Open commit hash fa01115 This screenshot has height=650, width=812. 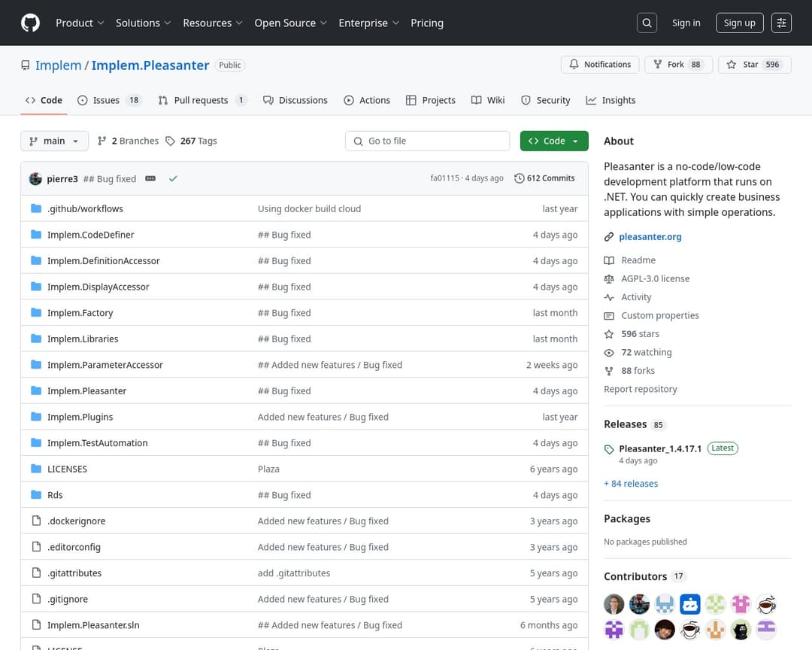pos(444,178)
